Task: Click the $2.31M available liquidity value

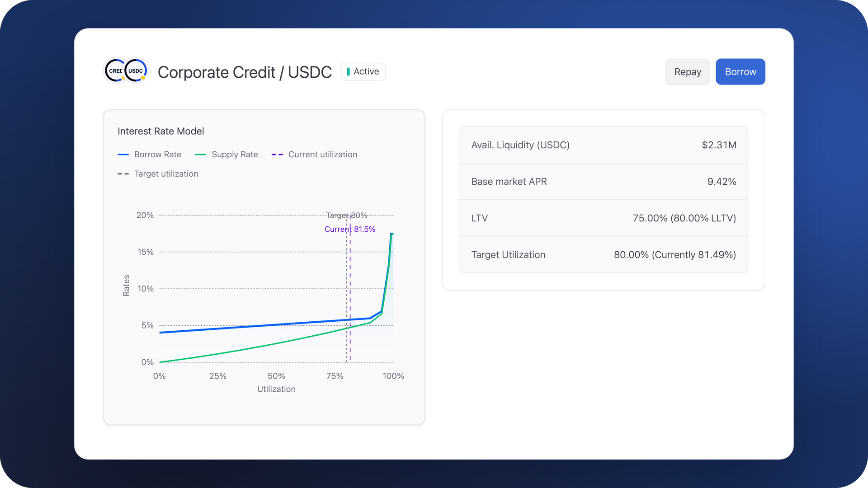Action: tap(719, 145)
